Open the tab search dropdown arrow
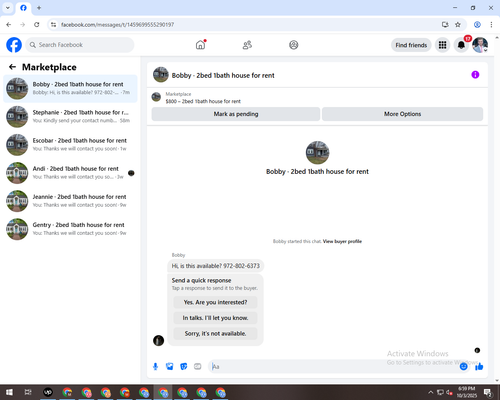The width and height of the screenshot is (500, 400). coord(8,8)
